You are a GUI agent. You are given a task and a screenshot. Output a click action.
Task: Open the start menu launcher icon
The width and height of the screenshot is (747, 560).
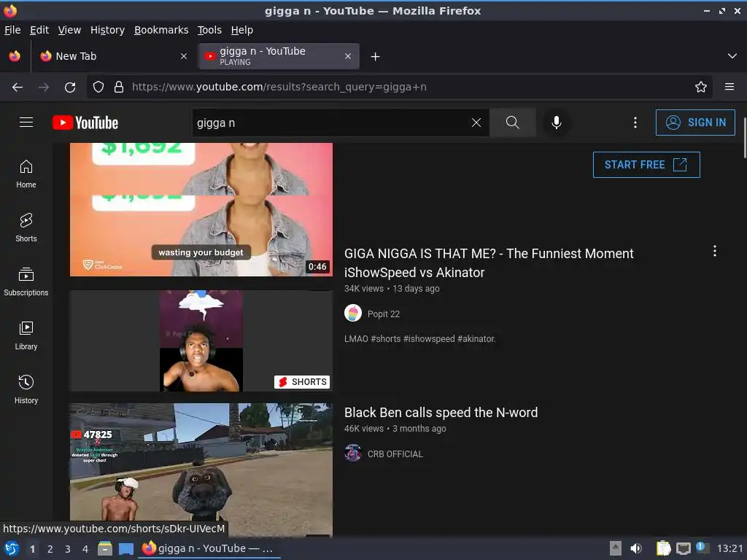[12, 548]
